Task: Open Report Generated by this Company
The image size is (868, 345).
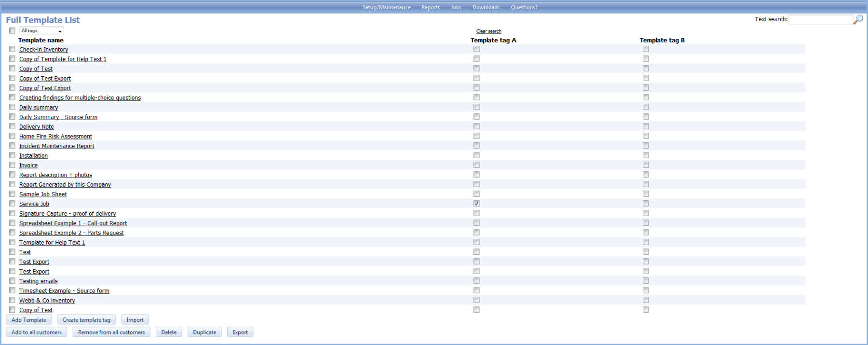Action: click(x=65, y=185)
